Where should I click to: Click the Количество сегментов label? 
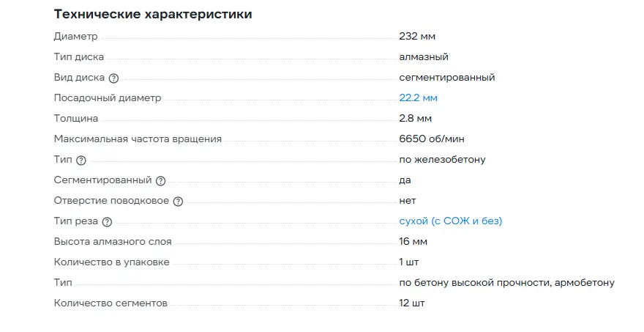111,303
